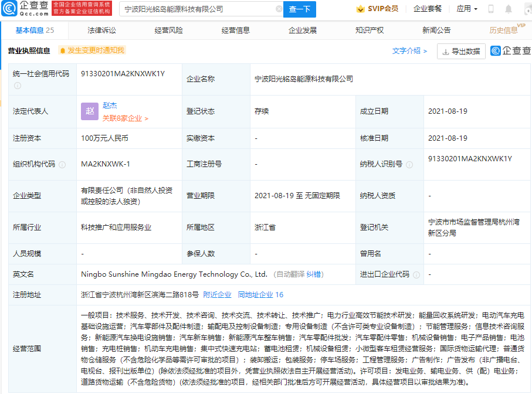Open the 同地址企业 16 link
The width and height of the screenshot is (532, 394).
click(x=260, y=294)
